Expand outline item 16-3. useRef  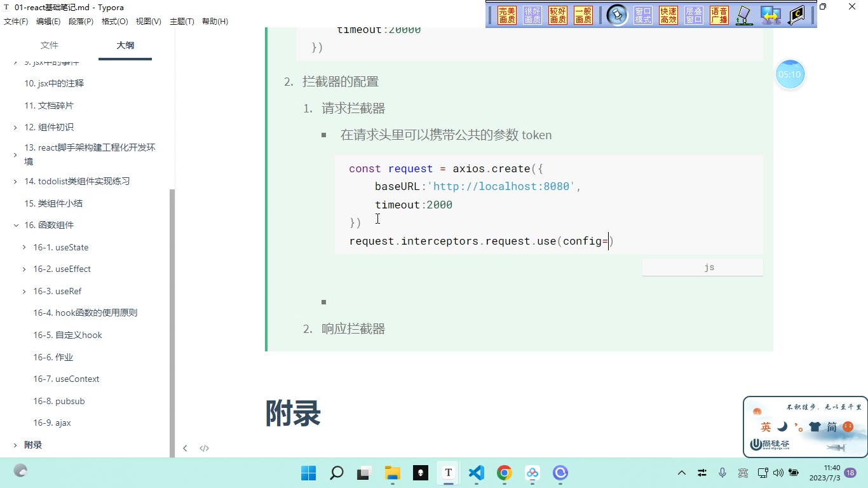click(x=24, y=291)
